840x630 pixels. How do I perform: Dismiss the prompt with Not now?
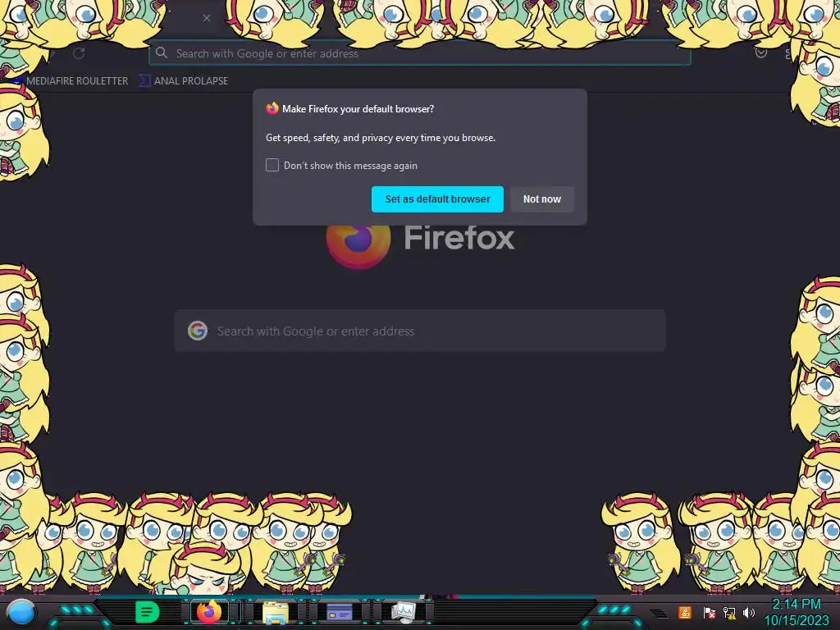click(541, 199)
